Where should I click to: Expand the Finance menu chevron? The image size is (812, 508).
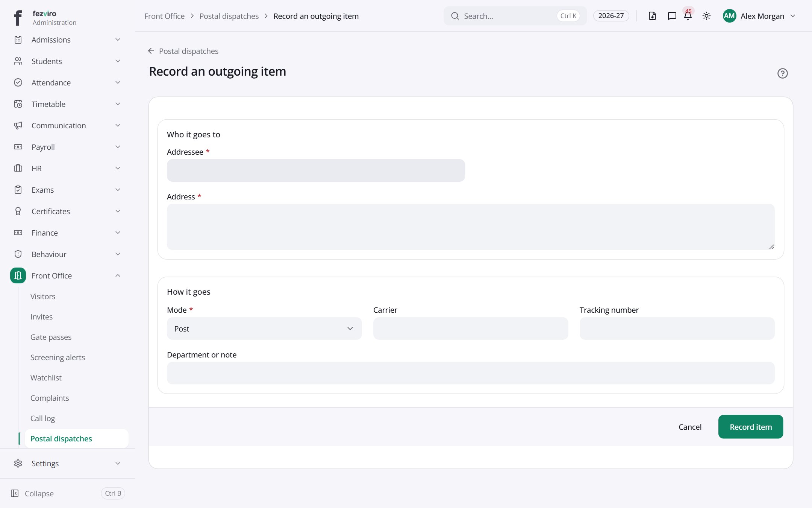(118, 233)
